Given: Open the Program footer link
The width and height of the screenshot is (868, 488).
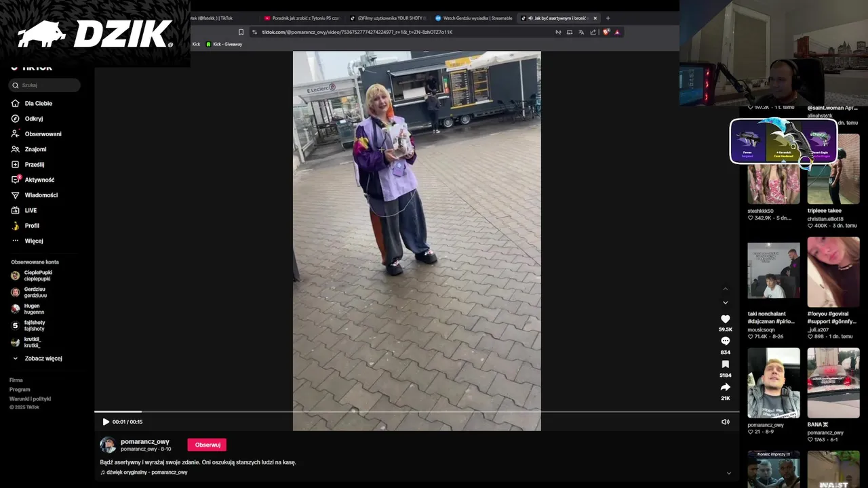Looking at the screenshot, I should [x=20, y=390].
